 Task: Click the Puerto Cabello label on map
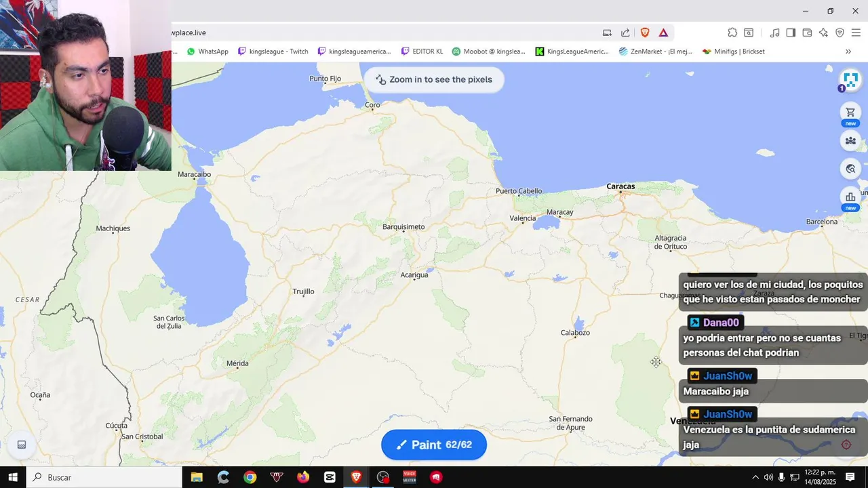point(519,191)
